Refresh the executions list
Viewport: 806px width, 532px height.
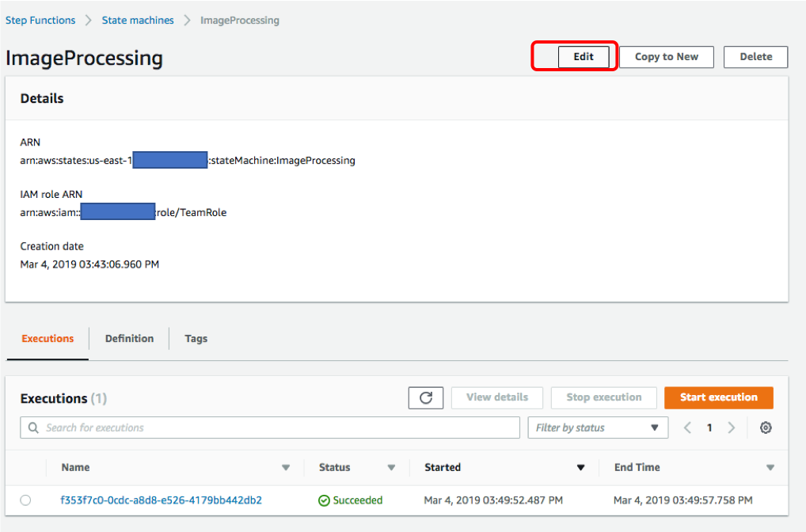(426, 398)
